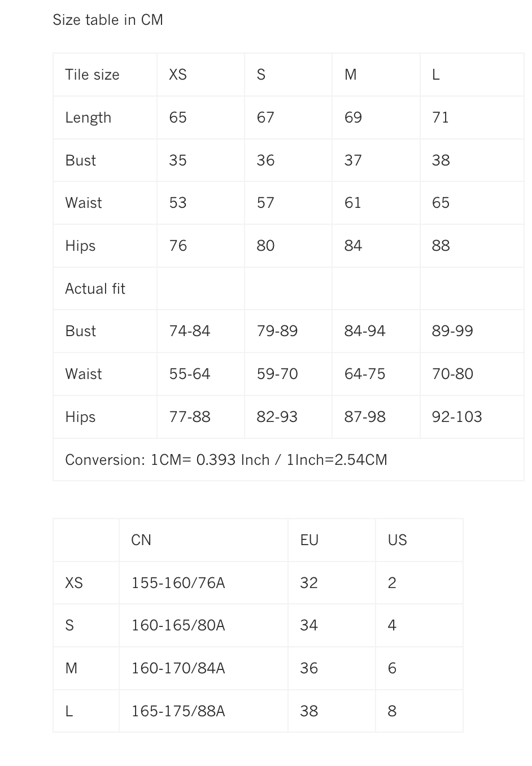Click the US column header
This screenshot has height=766, width=532.
tap(397, 540)
